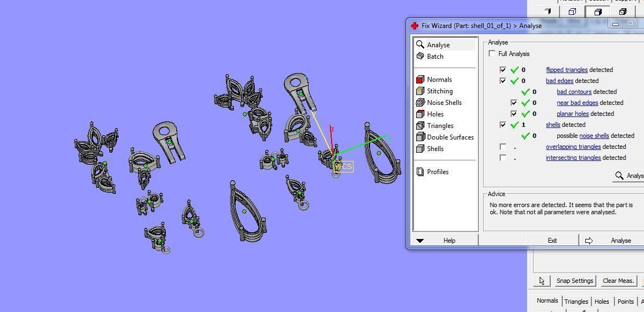Switch to the Normals tab at bottom
This screenshot has height=312, width=644.
[547, 301]
